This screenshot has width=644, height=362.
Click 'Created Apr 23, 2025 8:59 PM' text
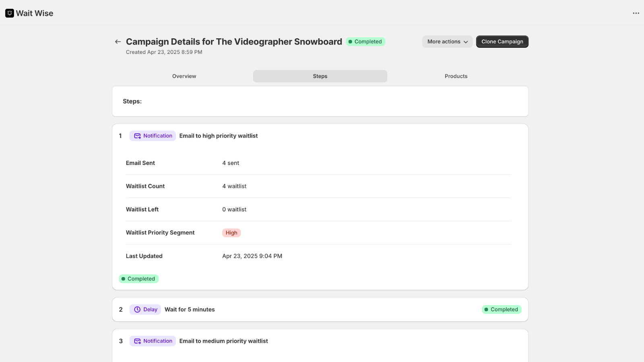click(x=164, y=52)
